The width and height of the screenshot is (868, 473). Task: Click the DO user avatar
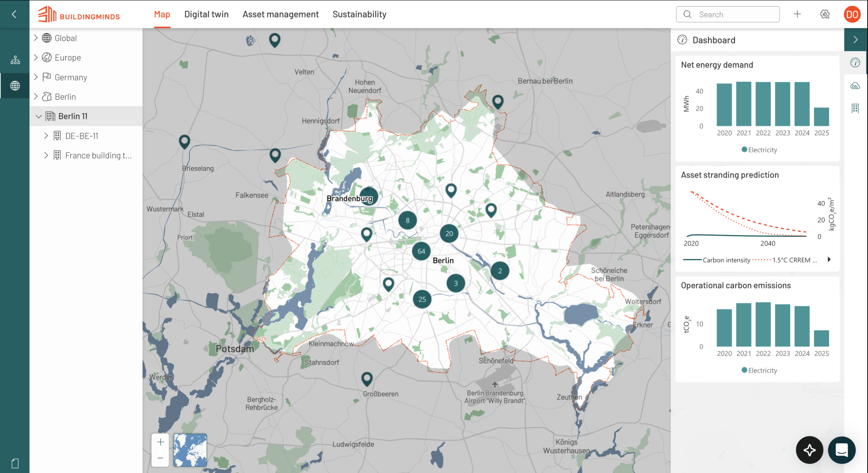coord(852,14)
